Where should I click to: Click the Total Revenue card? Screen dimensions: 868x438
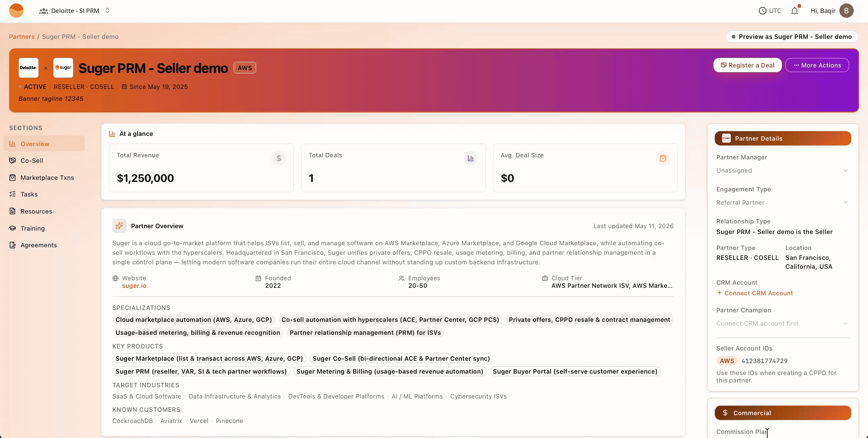(x=201, y=168)
